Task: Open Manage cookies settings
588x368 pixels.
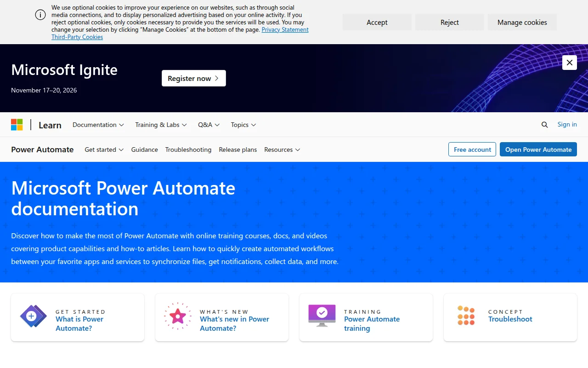Action: coord(522,22)
